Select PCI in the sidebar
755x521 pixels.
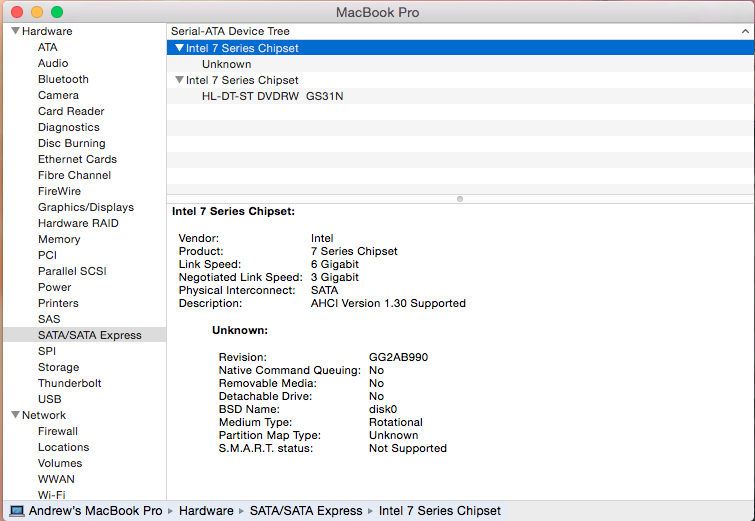pyautogui.click(x=47, y=255)
